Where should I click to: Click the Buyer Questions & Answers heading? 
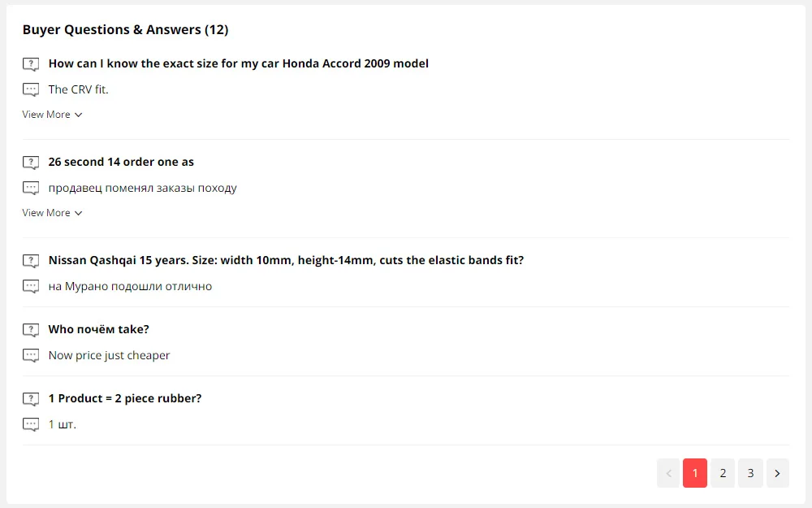tap(125, 30)
